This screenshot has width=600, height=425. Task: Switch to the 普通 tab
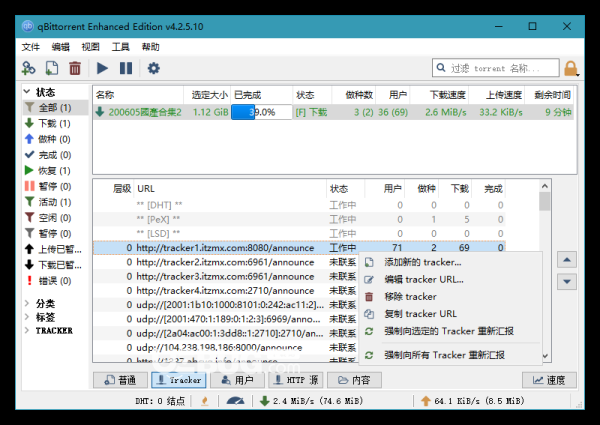120,380
